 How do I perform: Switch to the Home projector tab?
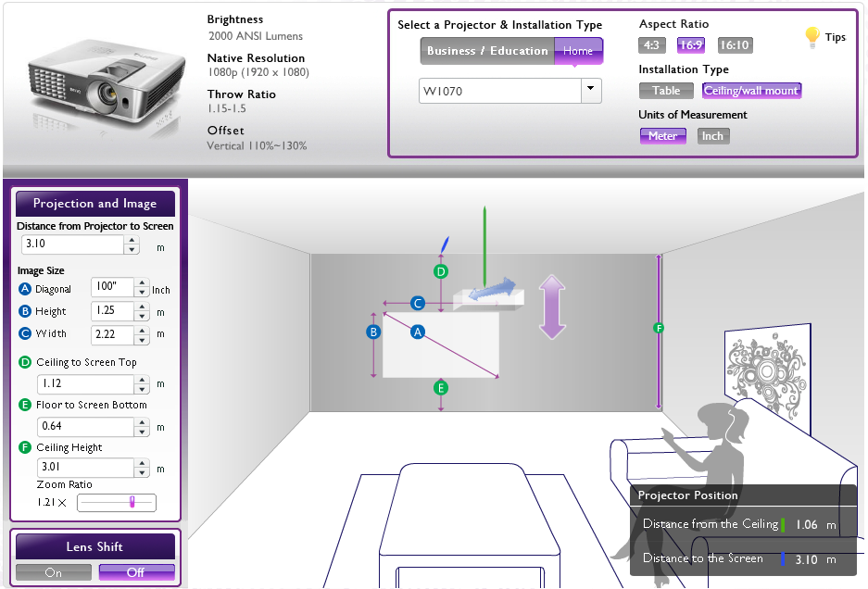click(x=578, y=51)
